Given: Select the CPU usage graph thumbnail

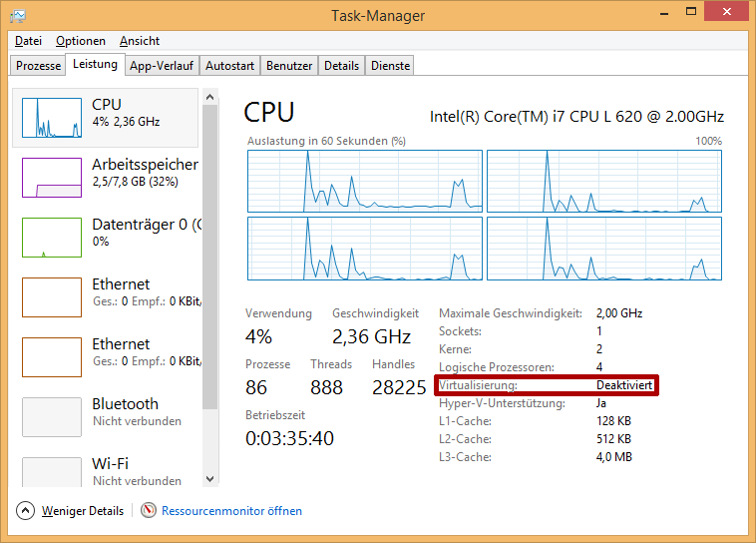Looking at the screenshot, I should [x=52, y=118].
